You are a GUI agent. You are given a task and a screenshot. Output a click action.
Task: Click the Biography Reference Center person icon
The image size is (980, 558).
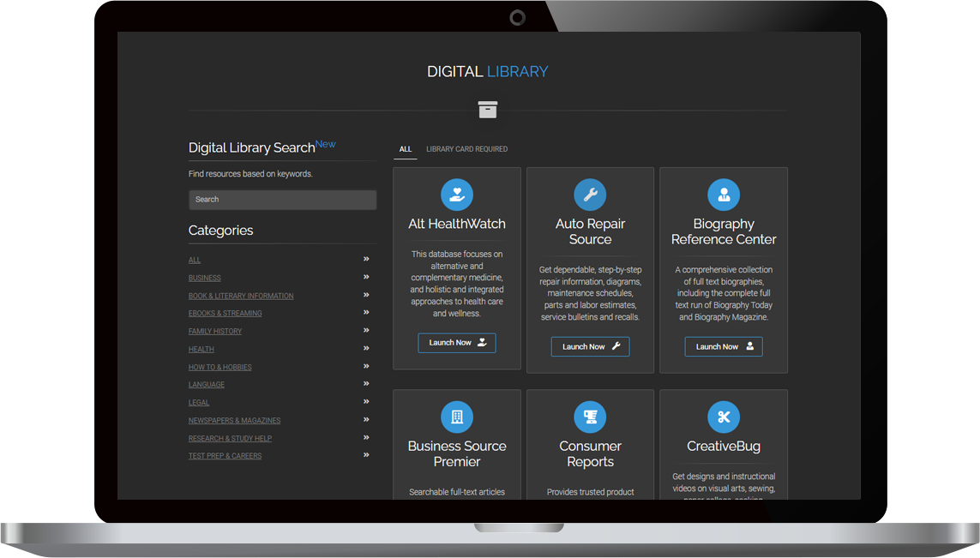point(724,195)
